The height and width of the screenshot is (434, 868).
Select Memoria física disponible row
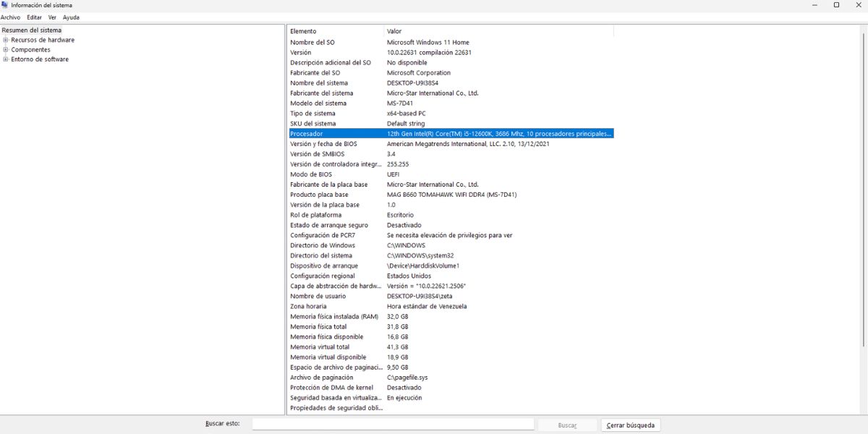coord(451,336)
